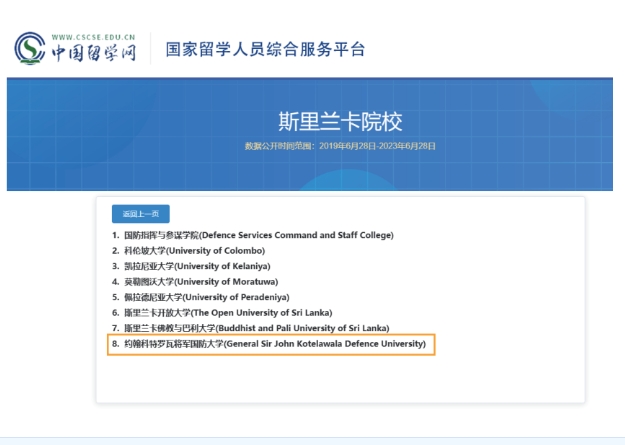Select the University of Colombo entry
Viewport: 625px width, 445px height.
[189, 251]
